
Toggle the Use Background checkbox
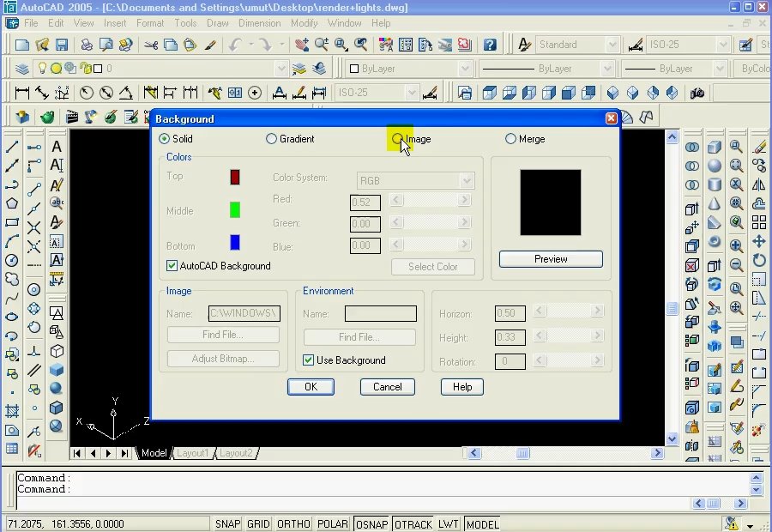click(308, 360)
